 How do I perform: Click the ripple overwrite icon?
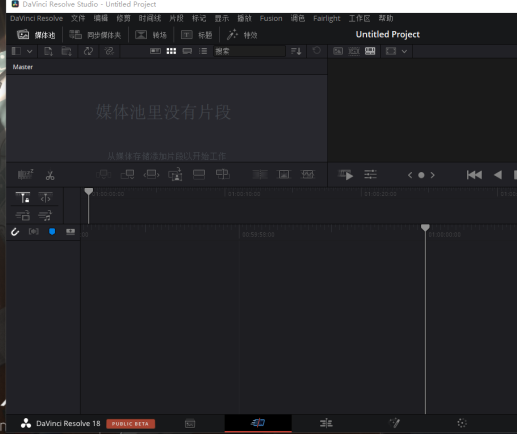[151, 174]
